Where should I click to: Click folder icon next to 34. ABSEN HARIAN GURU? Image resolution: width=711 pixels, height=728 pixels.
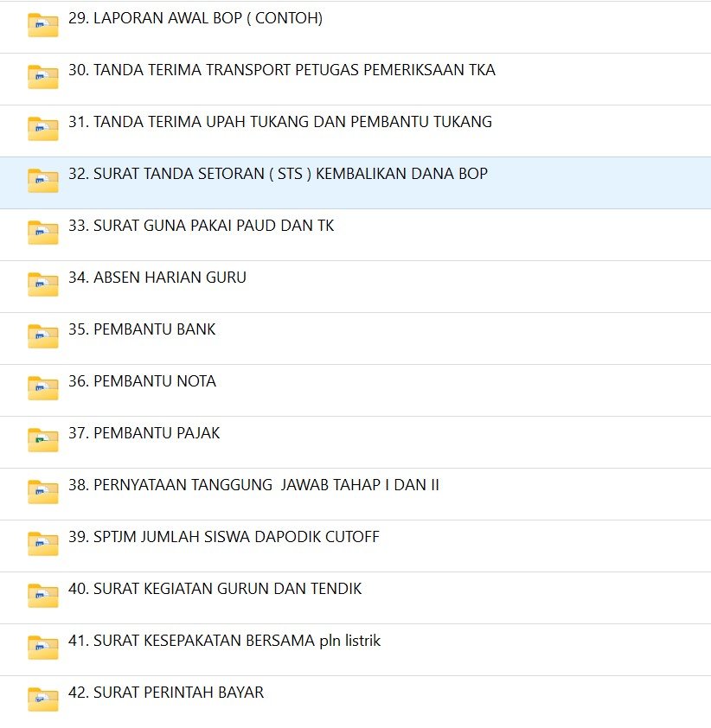tap(42, 284)
